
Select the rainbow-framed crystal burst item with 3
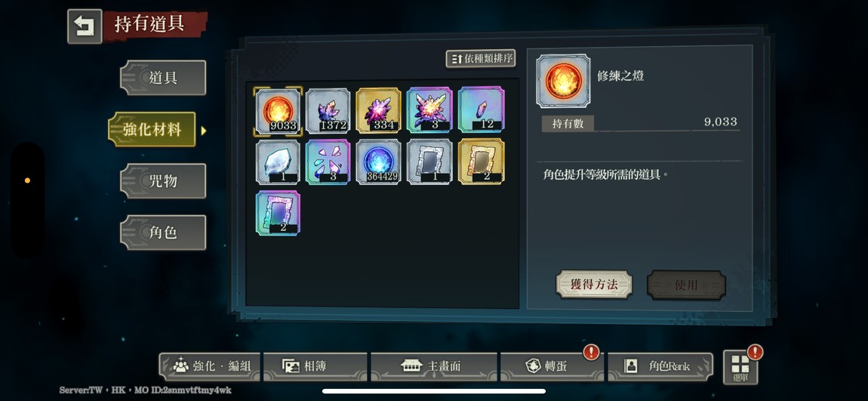(x=429, y=110)
